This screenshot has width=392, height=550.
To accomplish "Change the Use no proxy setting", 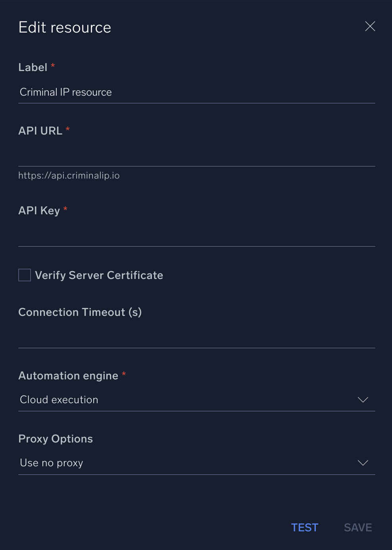I will [196, 463].
